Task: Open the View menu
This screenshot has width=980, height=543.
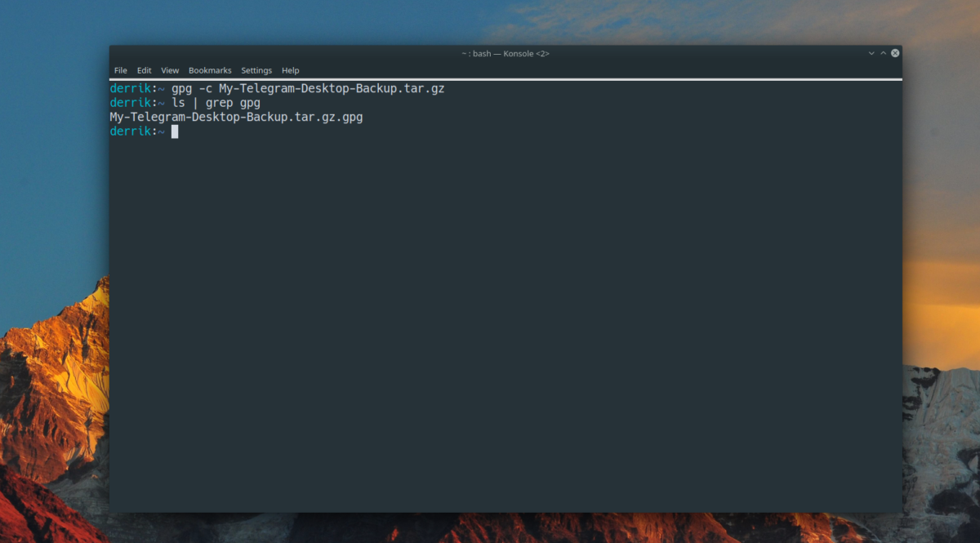Action: 170,70
